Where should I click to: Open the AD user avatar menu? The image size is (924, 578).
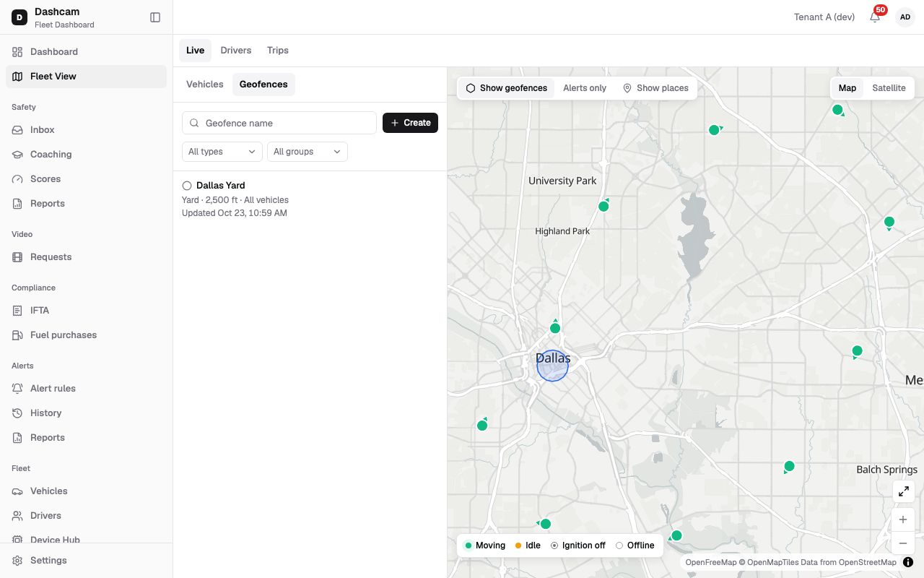tap(905, 17)
